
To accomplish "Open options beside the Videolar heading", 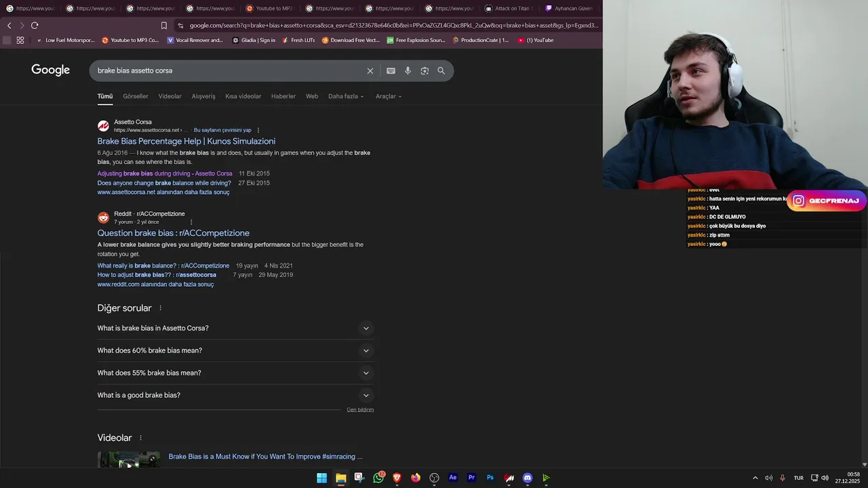I will (x=141, y=438).
